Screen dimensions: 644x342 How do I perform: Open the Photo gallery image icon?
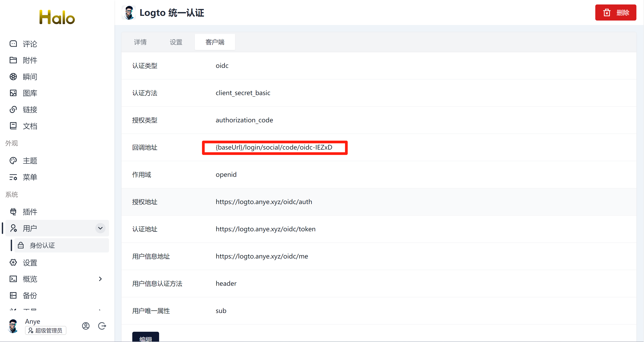pos(13,93)
